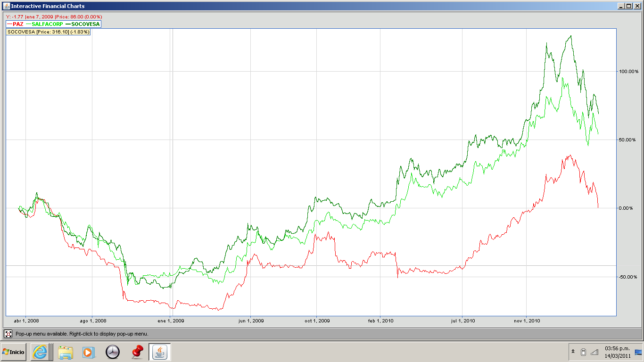Maximize the Interactive Financial Charts window
The image size is (644, 362).
628,6
